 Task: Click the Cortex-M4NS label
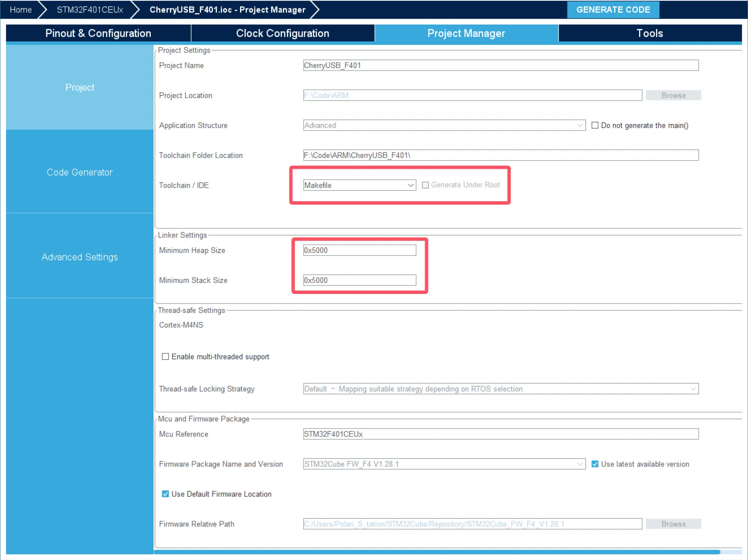click(181, 325)
